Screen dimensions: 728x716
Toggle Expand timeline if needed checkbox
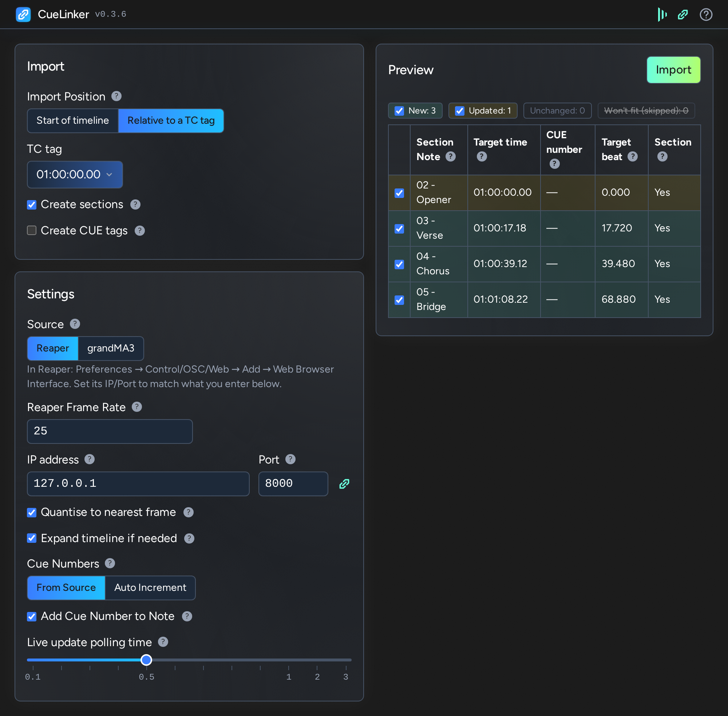point(32,538)
